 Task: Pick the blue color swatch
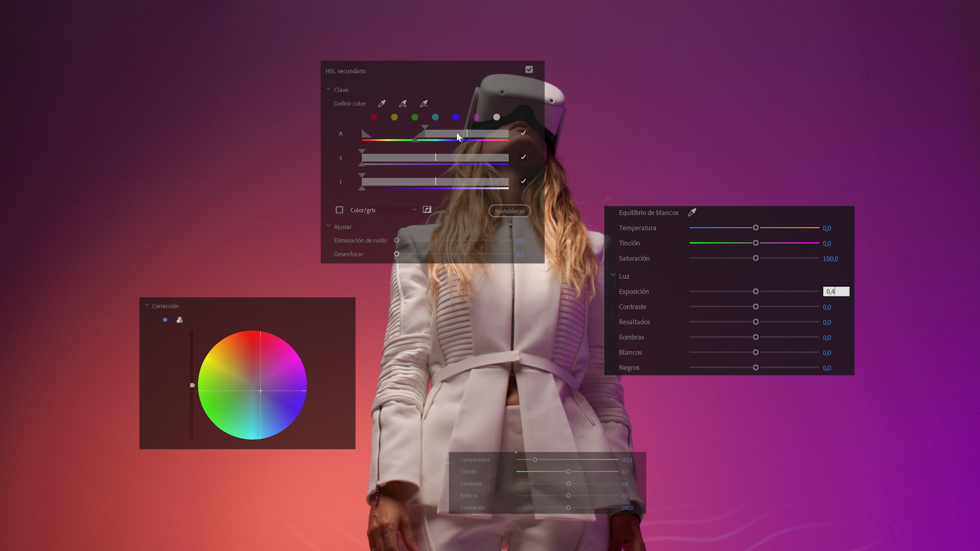pos(456,117)
